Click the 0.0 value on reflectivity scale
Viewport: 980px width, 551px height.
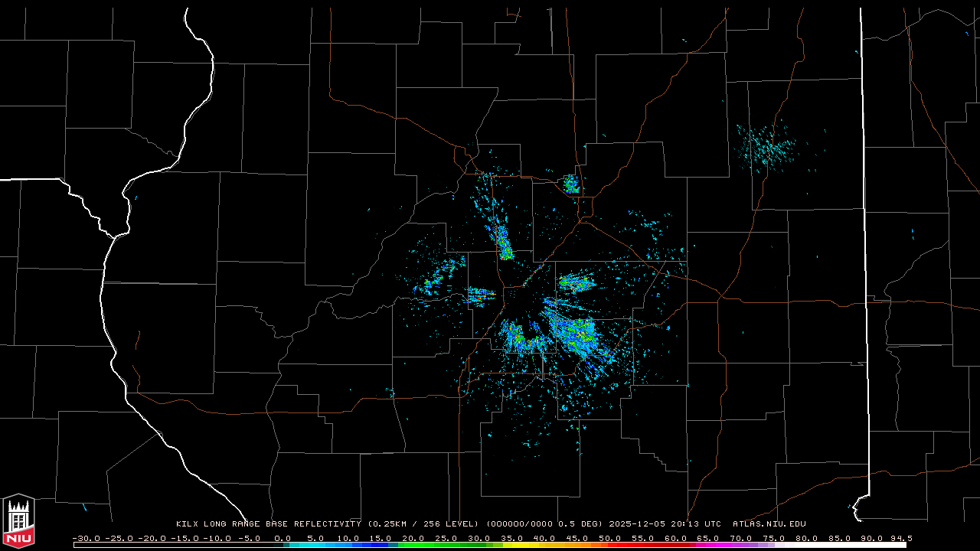pos(282,538)
